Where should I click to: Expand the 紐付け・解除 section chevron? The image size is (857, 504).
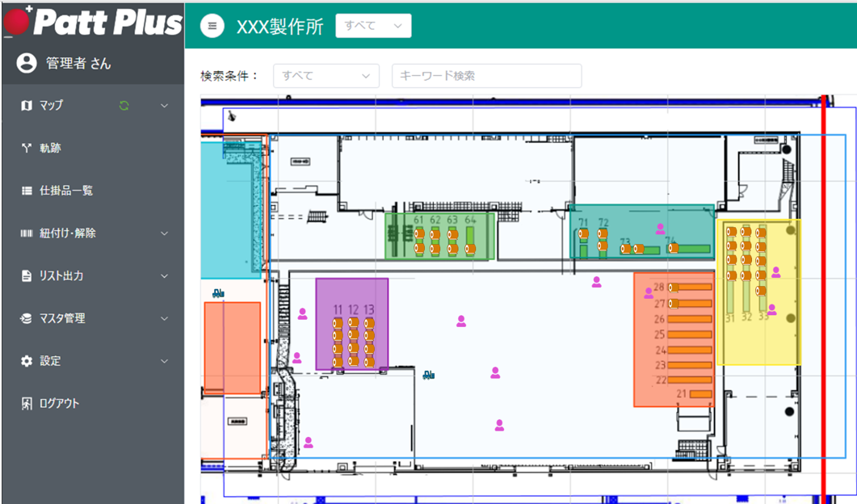pyautogui.click(x=165, y=233)
